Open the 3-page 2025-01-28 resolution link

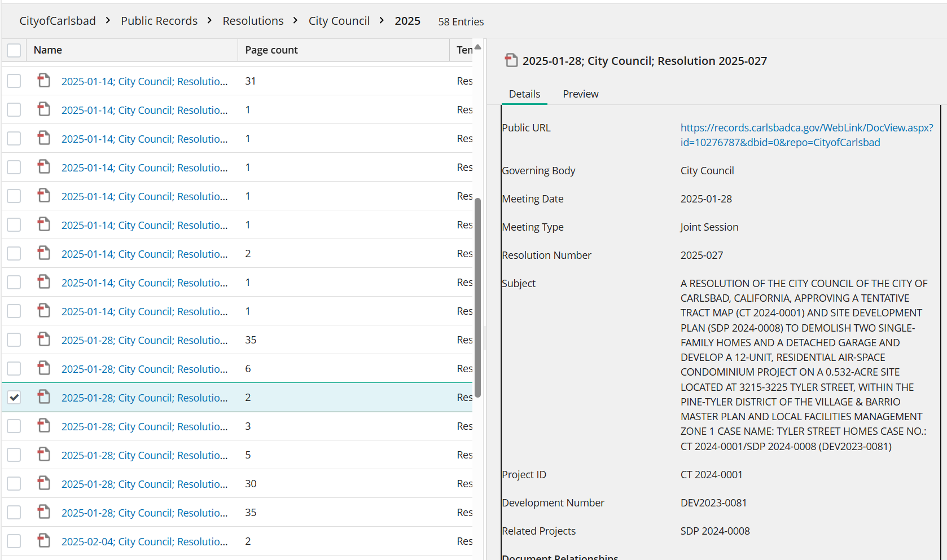point(144,426)
